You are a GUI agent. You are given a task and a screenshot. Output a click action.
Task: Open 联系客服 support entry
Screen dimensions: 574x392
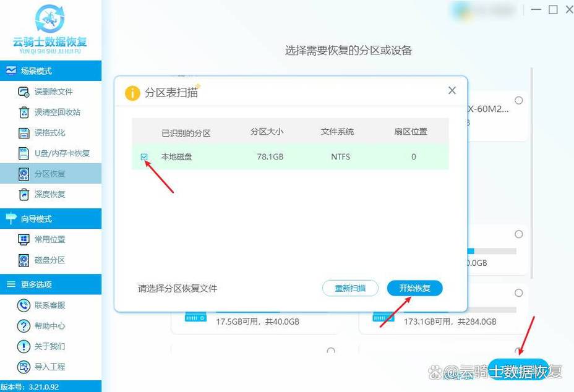(51, 305)
